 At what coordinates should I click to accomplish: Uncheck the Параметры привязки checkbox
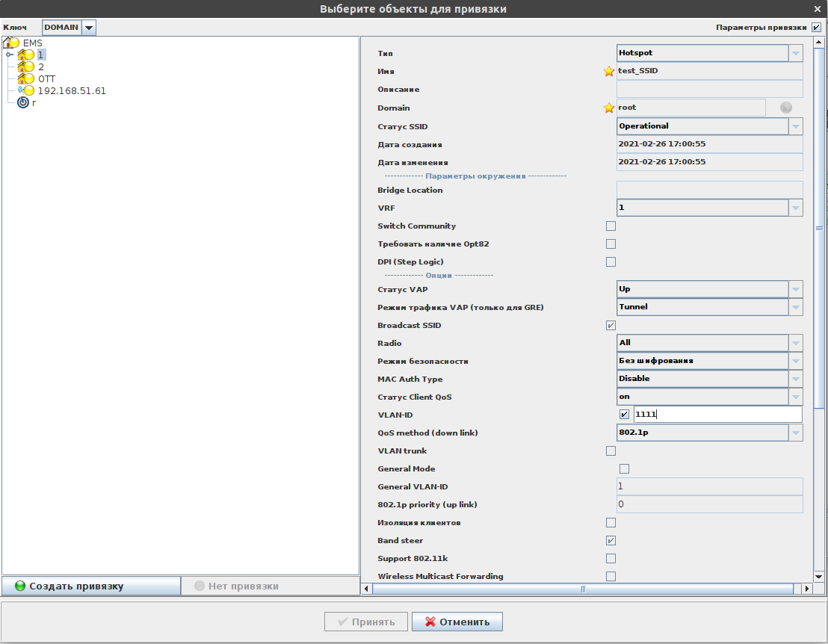(x=816, y=28)
